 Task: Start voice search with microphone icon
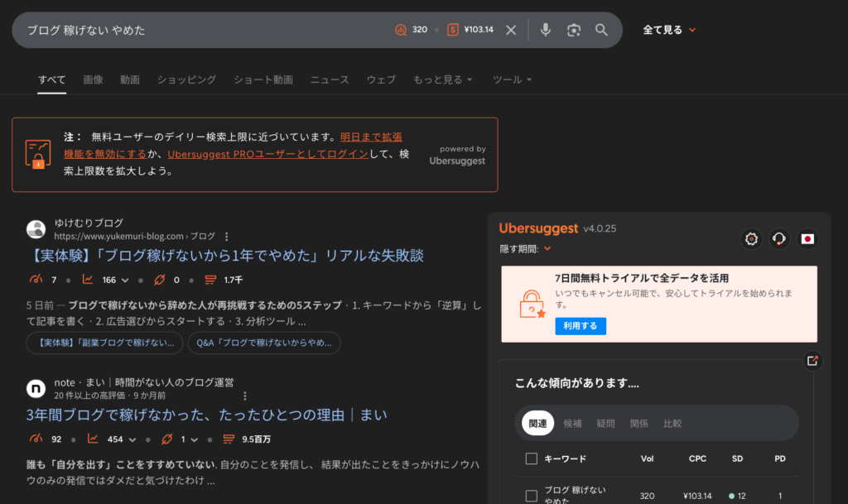[546, 30]
